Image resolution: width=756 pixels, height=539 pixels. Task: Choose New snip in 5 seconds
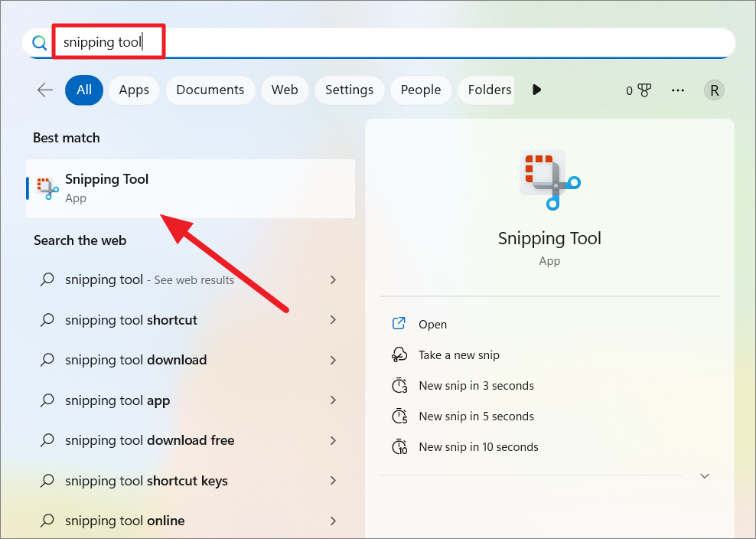coord(476,416)
